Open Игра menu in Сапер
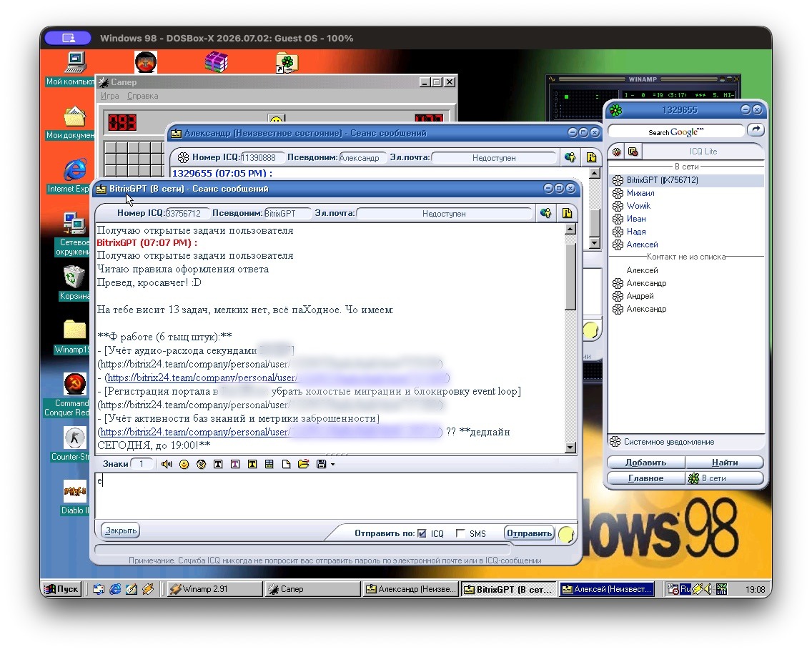Screen dimensions: 812x652 [x=110, y=96]
